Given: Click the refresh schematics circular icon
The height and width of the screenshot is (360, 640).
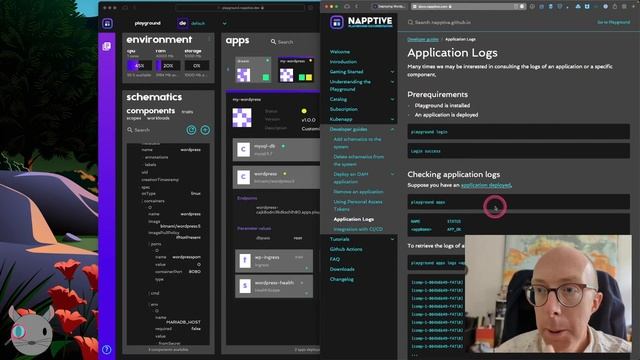Looking at the screenshot, I should pos(191,130).
